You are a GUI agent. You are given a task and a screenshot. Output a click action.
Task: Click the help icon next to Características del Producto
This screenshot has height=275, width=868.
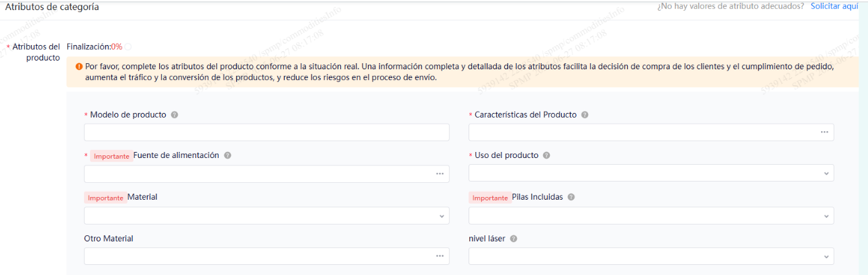(585, 115)
